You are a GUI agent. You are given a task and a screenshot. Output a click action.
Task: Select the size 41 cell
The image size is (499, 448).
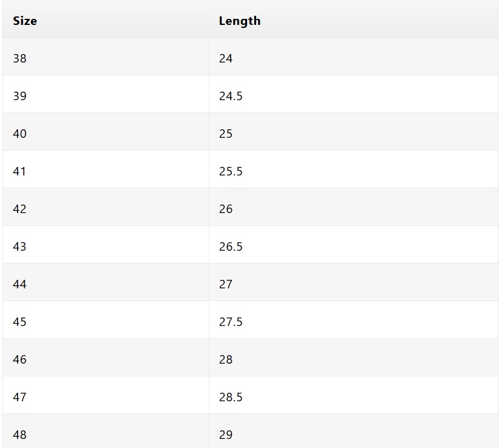point(20,171)
